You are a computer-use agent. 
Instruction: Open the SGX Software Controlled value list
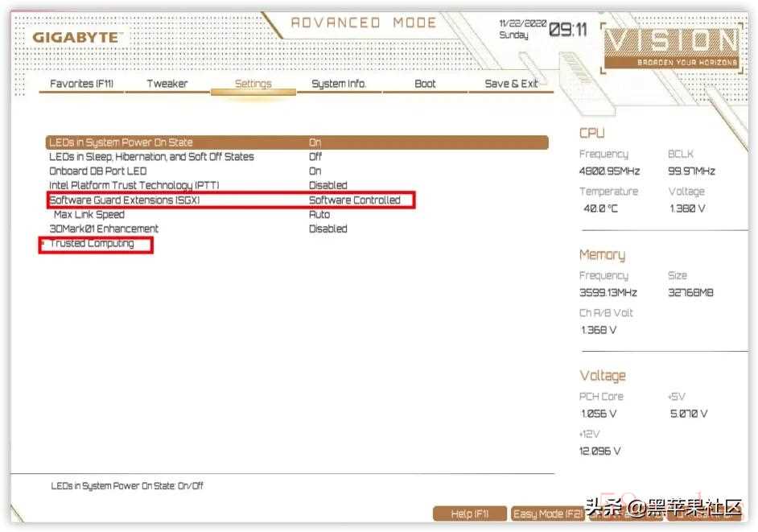pos(354,200)
